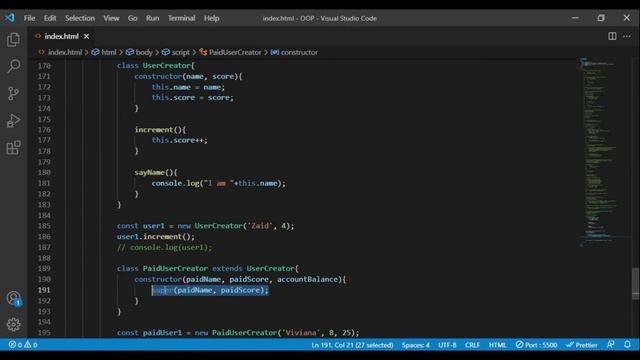Click the accountBalance parameter on line 190
The height and width of the screenshot is (360, 640).
click(308, 280)
